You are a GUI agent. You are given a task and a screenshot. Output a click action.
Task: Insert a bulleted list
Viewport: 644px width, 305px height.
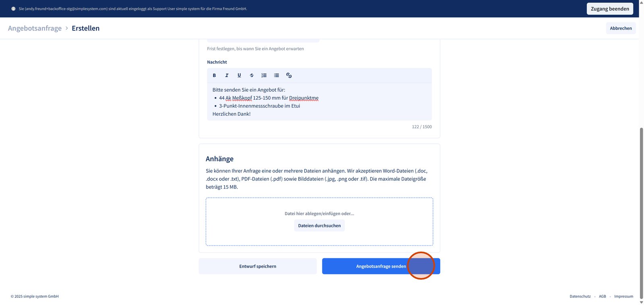click(277, 75)
